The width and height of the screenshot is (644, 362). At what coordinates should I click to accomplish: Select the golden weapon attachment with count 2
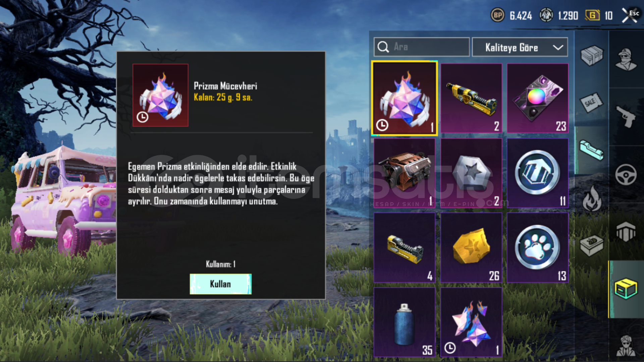[471, 98]
